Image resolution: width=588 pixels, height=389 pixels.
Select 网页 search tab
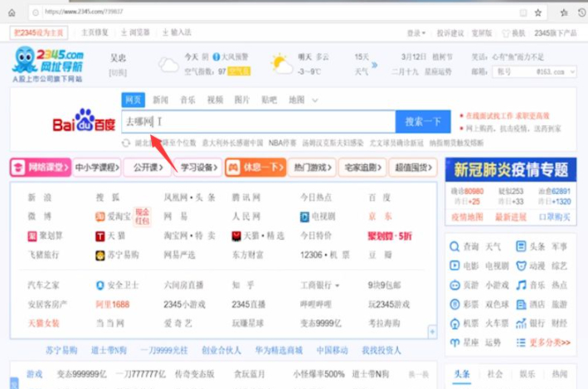point(134,100)
